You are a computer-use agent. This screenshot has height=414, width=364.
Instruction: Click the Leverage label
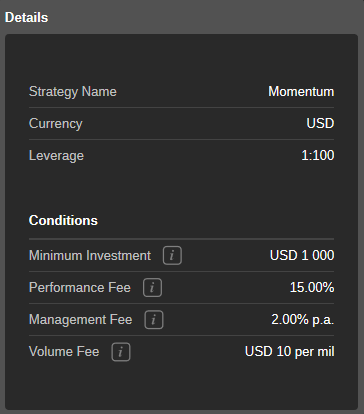click(56, 156)
